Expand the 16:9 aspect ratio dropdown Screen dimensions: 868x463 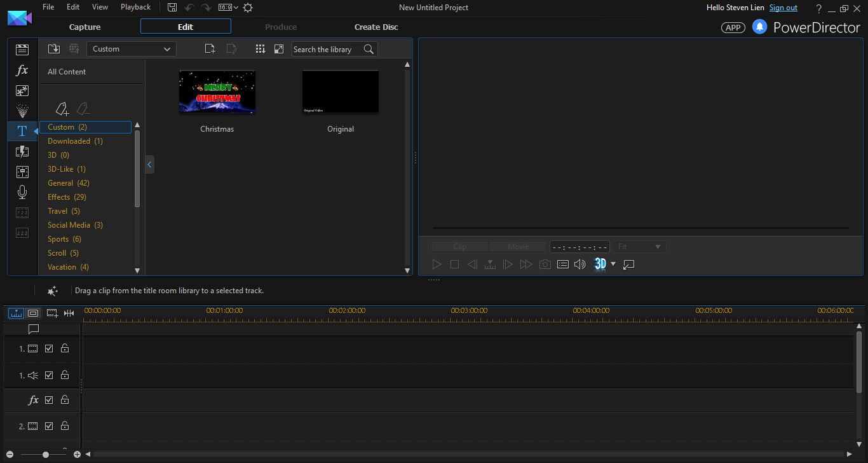pyautogui.click(x=228, y=8)
